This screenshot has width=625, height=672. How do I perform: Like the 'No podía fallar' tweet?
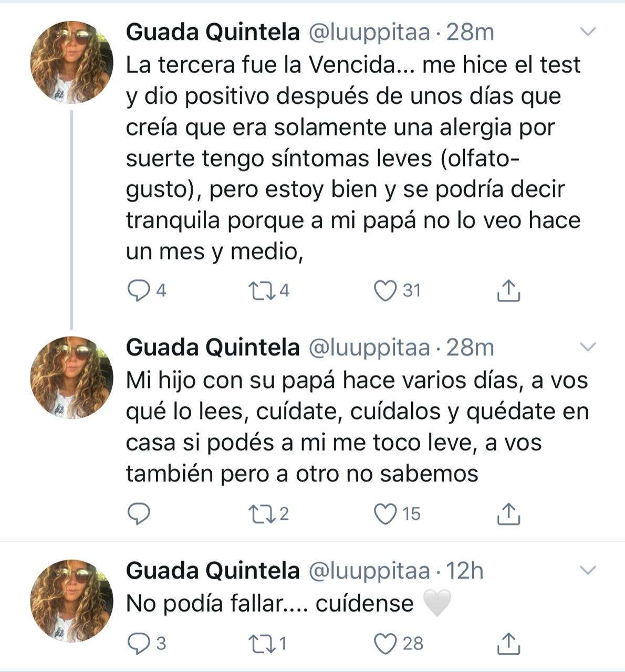(x=384, y=644)
